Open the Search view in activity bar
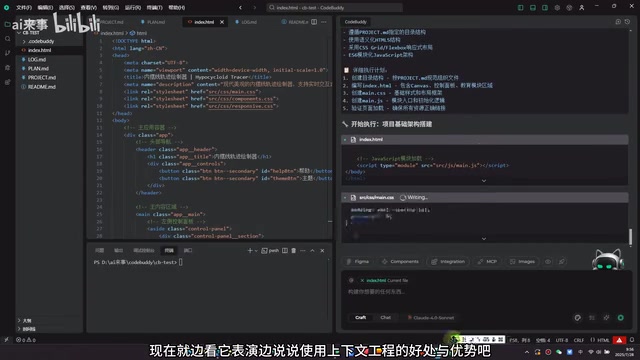The width and height of the screenshot is (640, 360). (x=7, y=39)
